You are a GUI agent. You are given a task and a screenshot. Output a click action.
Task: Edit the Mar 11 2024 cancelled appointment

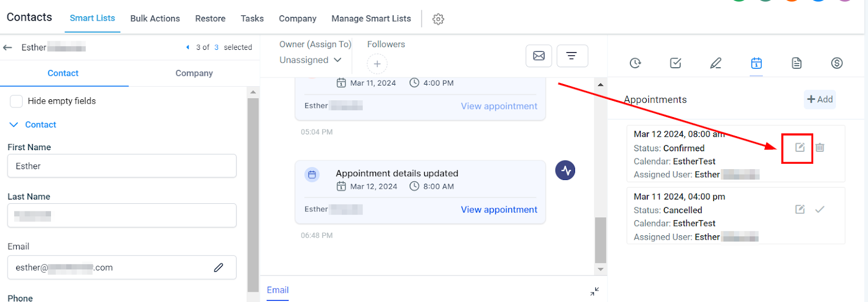click(800, 209)
